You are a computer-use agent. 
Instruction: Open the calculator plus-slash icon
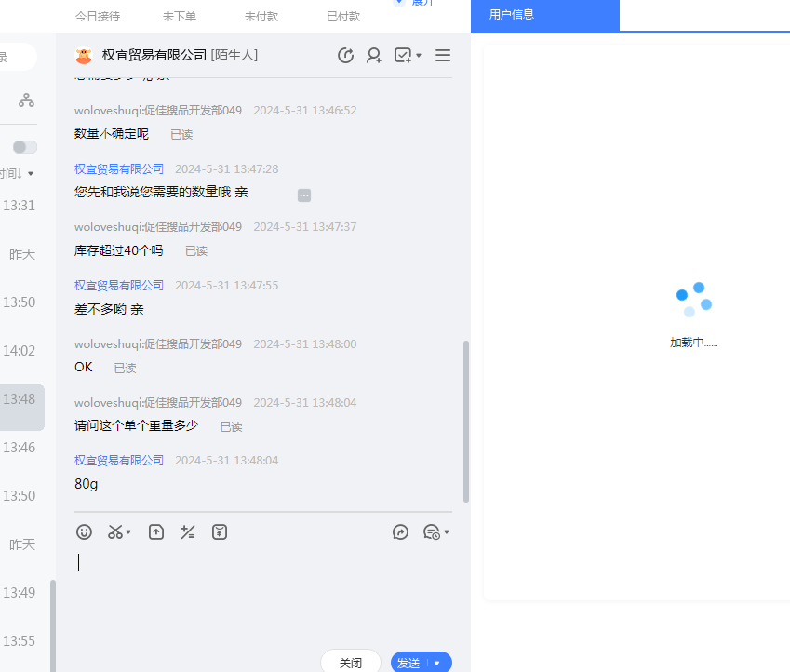click(x=188, y=532)
